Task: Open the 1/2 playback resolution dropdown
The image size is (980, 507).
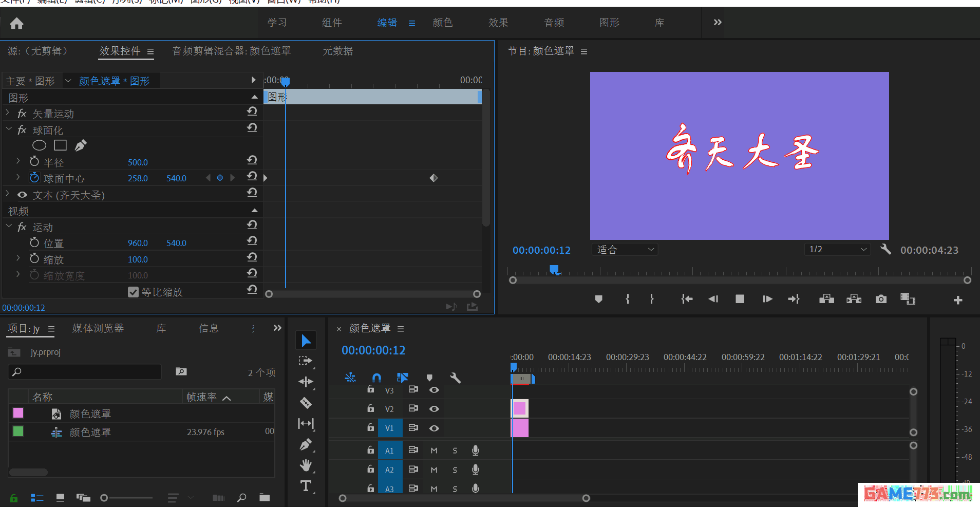Action: (837, 249)
